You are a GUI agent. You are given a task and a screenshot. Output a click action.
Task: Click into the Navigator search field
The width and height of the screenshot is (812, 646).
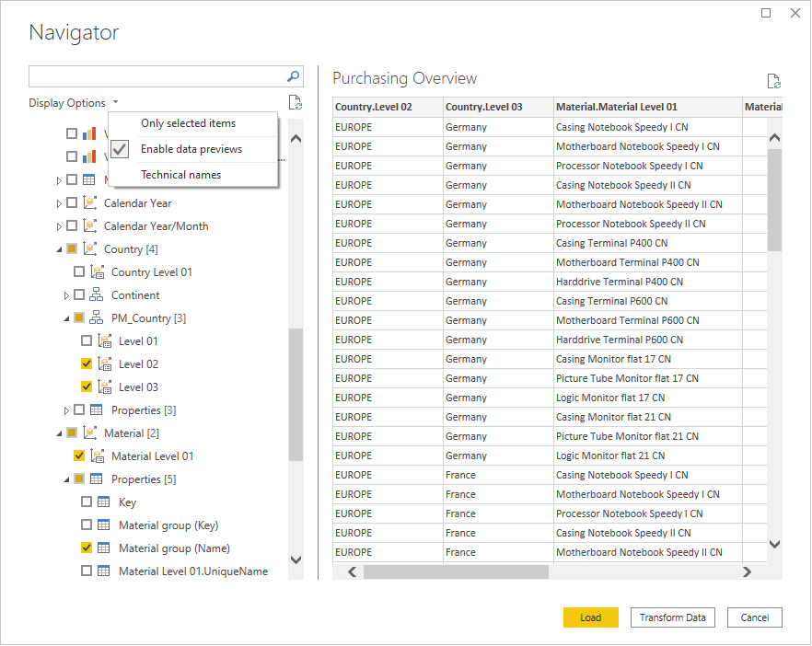pos(157,76)
